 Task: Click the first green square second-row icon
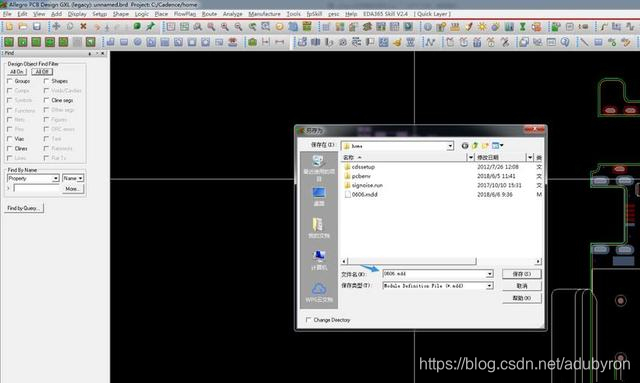9,42
